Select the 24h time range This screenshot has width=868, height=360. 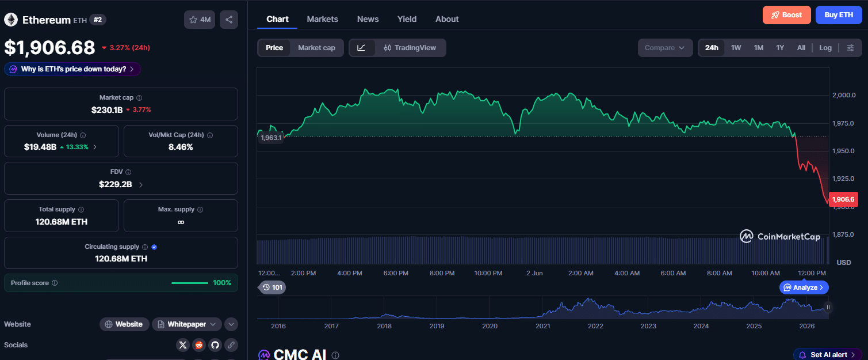(712, 48)
